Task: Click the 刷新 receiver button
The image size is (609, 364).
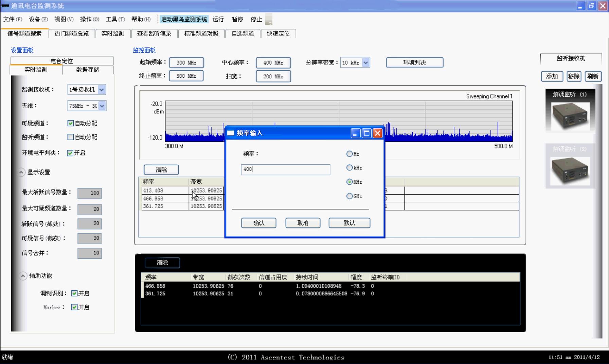Action: click(593, 76)
